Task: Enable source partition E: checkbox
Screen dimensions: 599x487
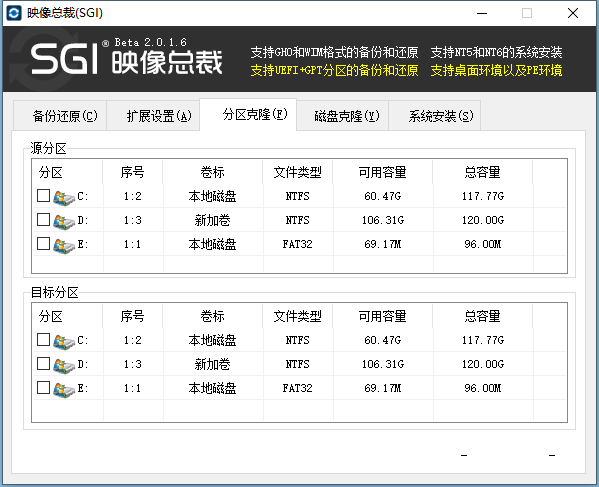Action: click(44, 244)
